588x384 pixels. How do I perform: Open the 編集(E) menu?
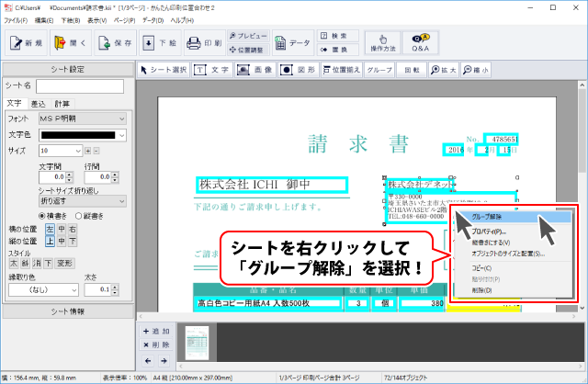click(44, 20)
